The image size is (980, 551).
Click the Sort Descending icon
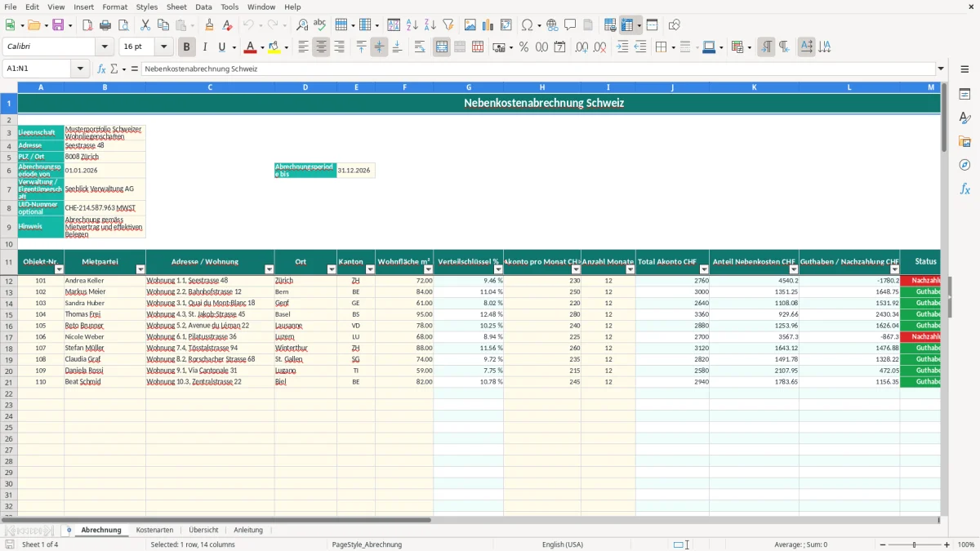point(430,25)
